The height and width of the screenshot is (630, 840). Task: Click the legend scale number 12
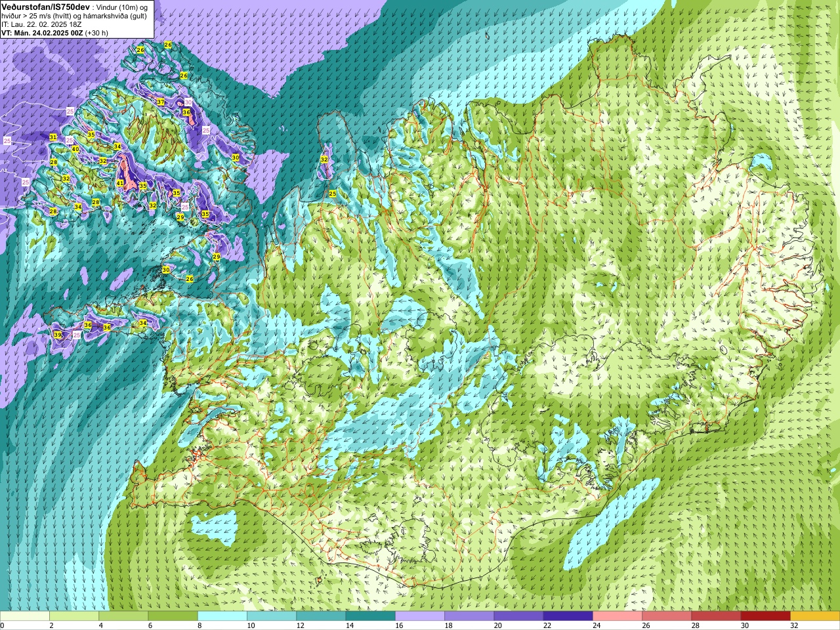click(x=300, y=625)
